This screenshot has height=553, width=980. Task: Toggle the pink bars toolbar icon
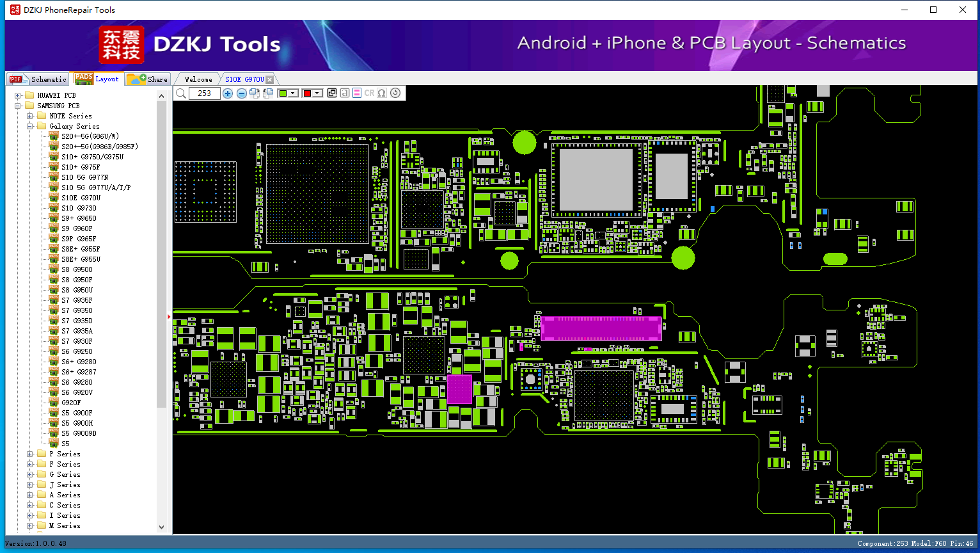tap(357, 93)
